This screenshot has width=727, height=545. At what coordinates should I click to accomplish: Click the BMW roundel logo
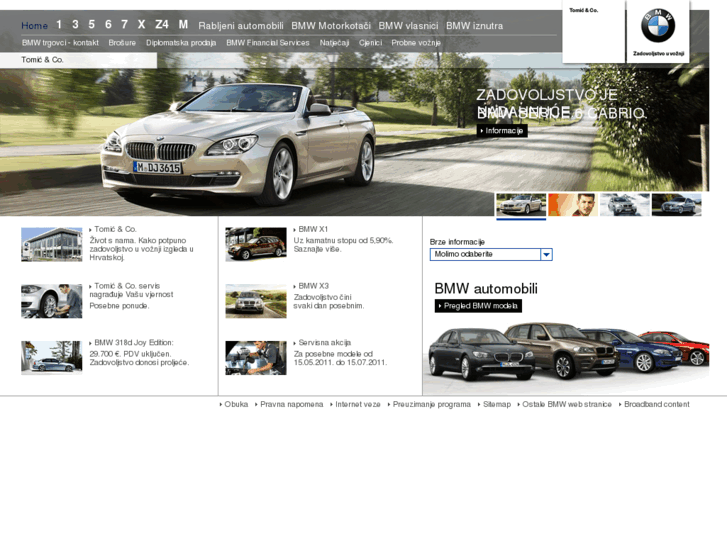657,26
